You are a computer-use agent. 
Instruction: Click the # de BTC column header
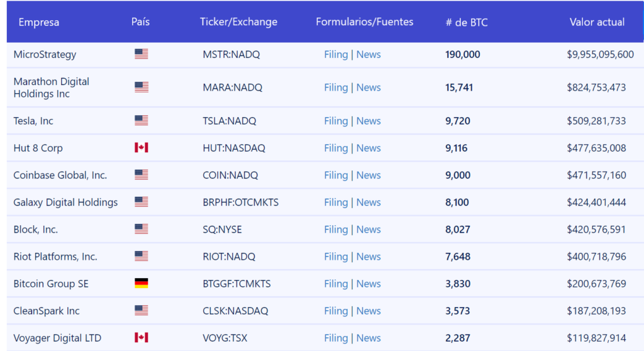coord(467,22)
